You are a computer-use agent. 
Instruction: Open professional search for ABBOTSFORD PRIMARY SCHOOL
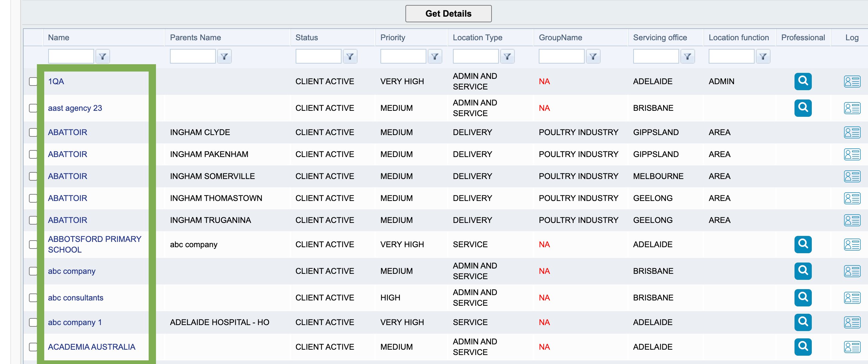(802, 244)
